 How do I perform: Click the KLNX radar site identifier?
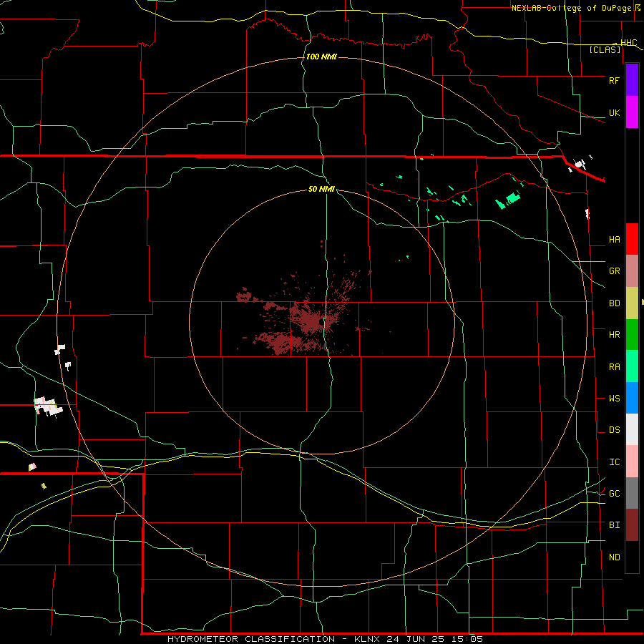(x=369, y=639)
